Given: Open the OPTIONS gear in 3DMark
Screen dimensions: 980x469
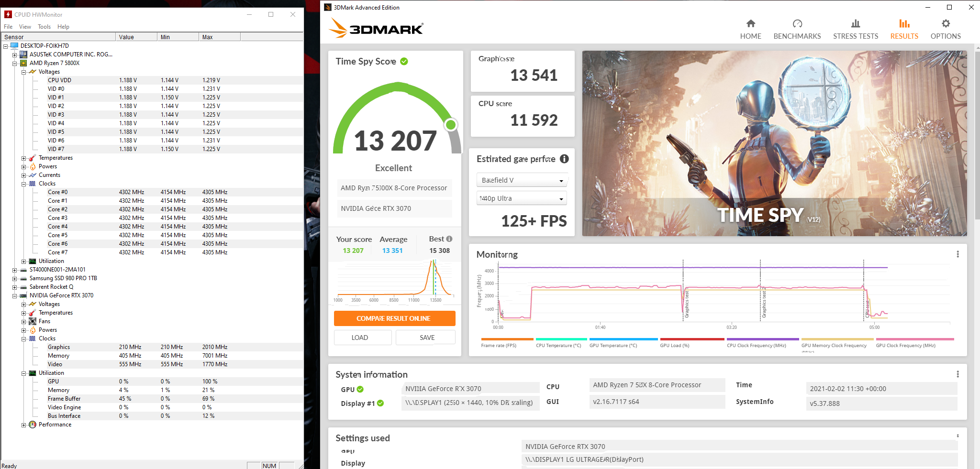Looking at the screenshot, I should tap(946, 23).
